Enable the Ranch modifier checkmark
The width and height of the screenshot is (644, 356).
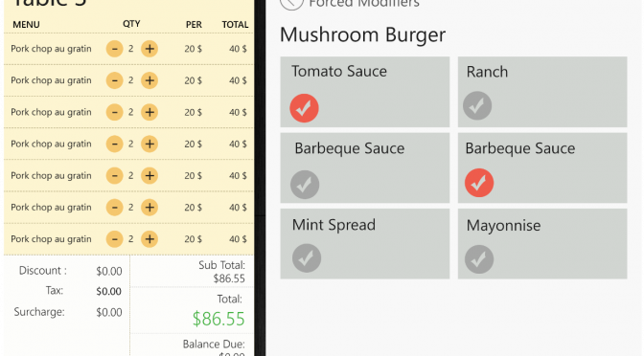[477, 106]
